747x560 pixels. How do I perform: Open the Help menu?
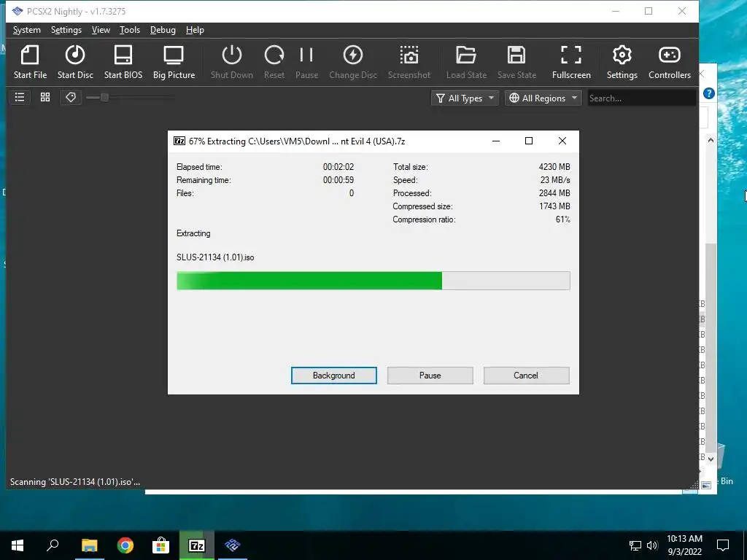coord(195,30)
